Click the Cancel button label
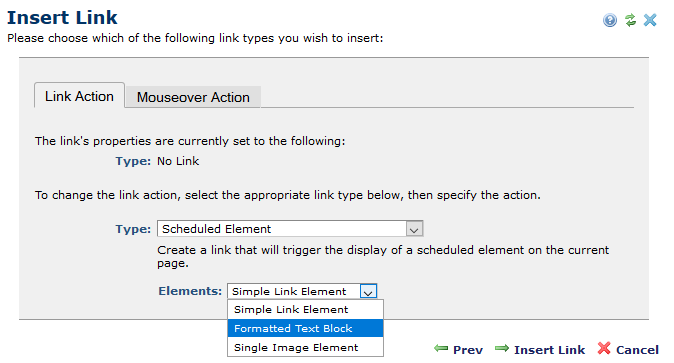The width and height of the screenshot is (674, 363). click(x=637, y=350)
